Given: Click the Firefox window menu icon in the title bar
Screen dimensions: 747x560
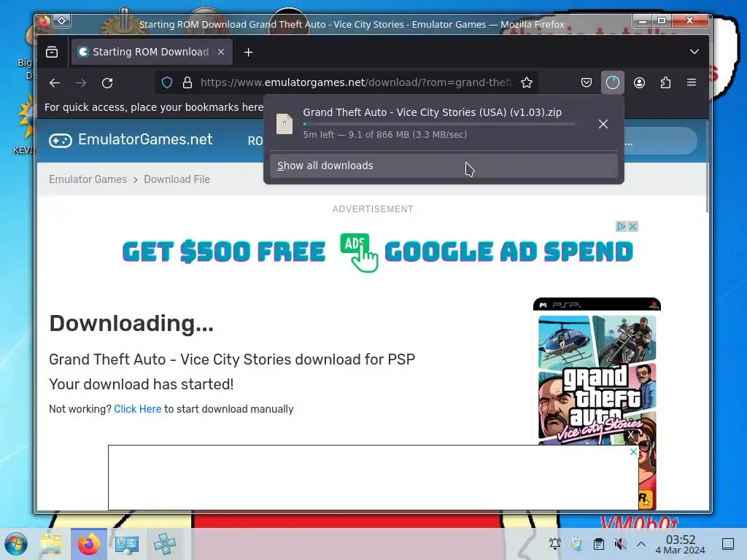Looking at the screenshot, I should coord(44,20).
